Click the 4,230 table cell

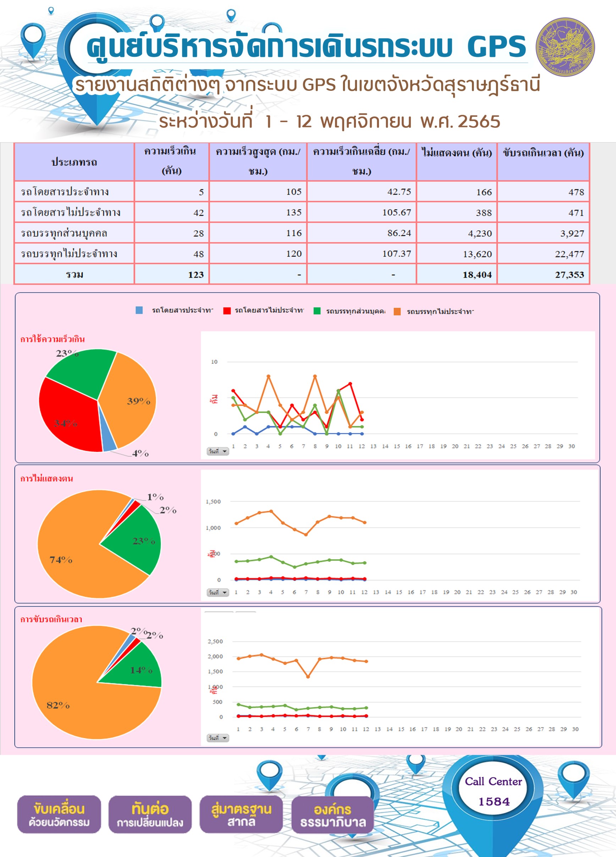pos(457,233)
